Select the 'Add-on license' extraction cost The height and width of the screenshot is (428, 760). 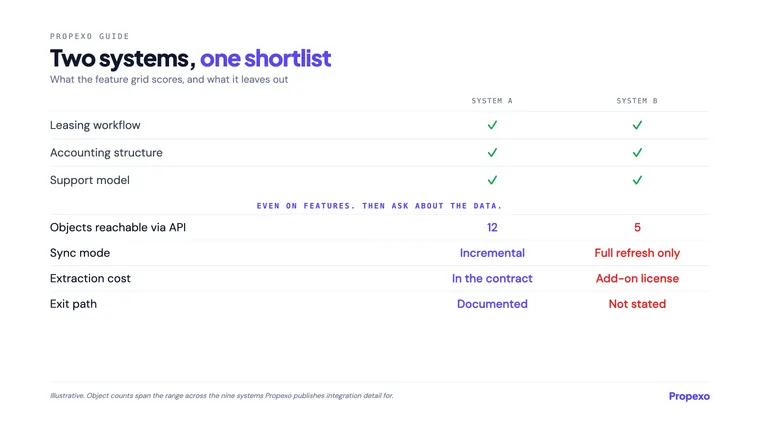coord(637,279)
